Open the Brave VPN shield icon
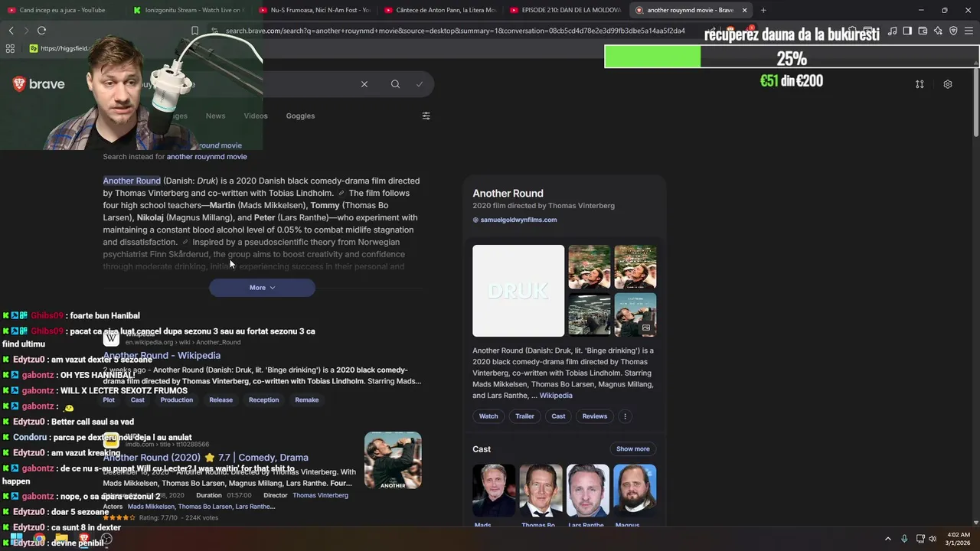980x551 pixels. pos(953,31)
